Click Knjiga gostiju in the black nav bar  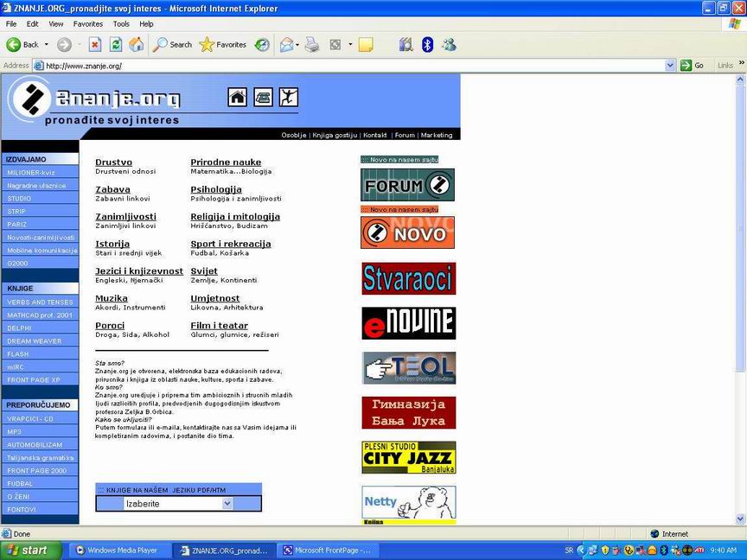(x=335, y=135)
